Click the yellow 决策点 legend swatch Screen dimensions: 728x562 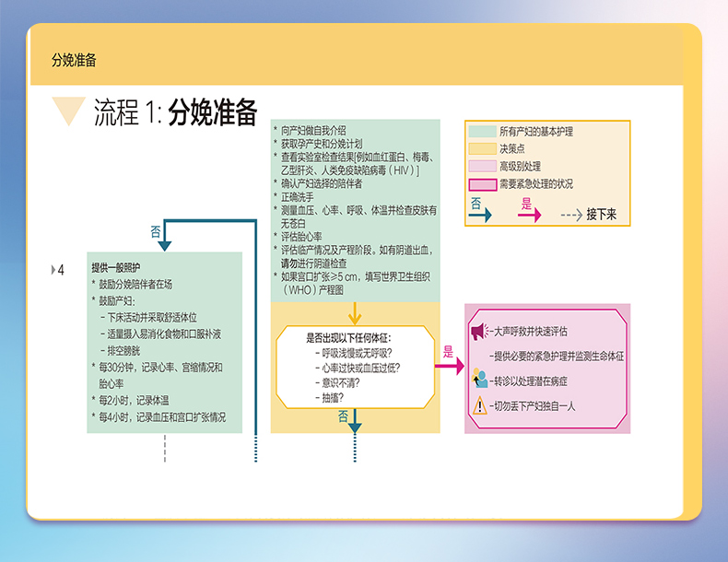click(x=482, y=148)
